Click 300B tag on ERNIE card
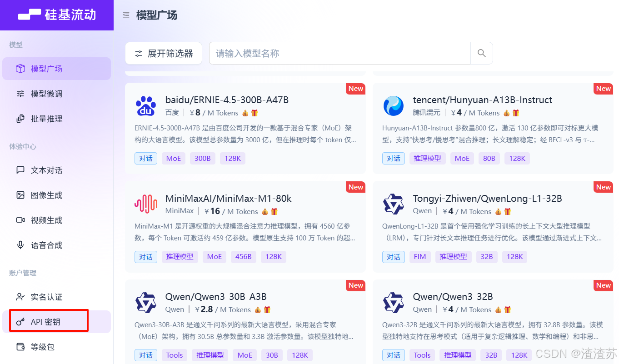 point(203,158)
